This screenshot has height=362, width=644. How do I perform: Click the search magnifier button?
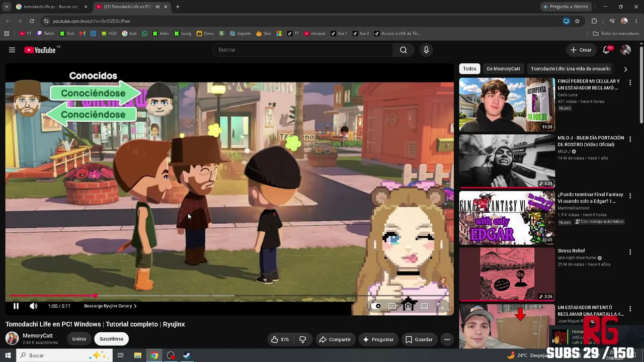404,50
